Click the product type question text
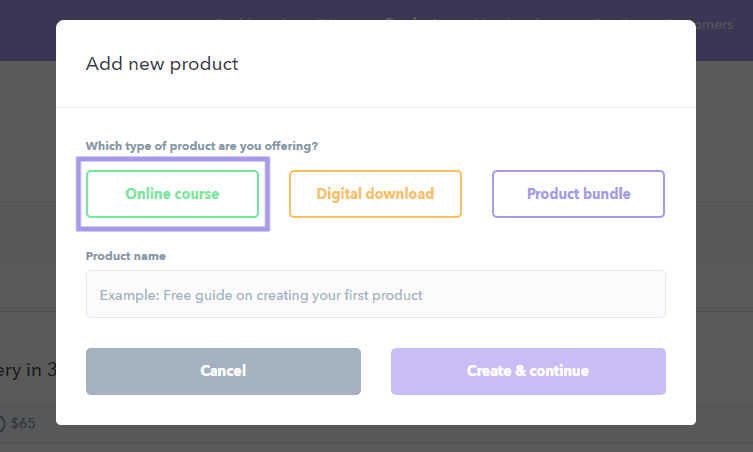Screen dimensions: 753x452 (202, 146)
